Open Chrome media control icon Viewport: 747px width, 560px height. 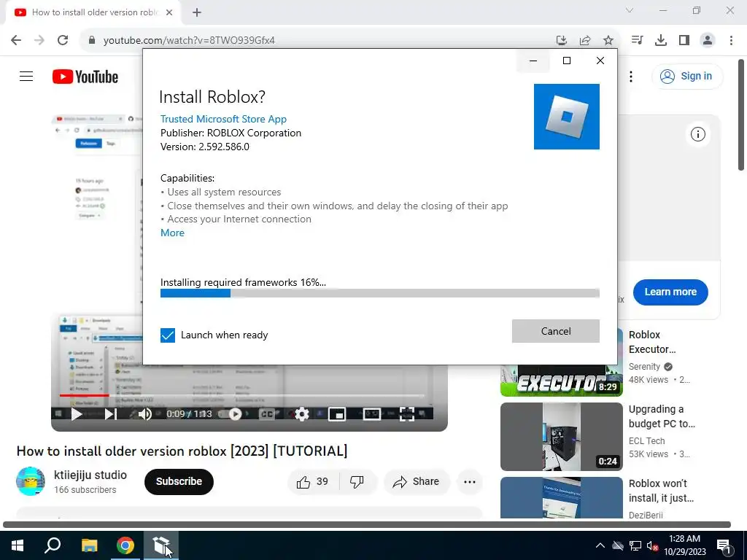click(x=637, y=40)
